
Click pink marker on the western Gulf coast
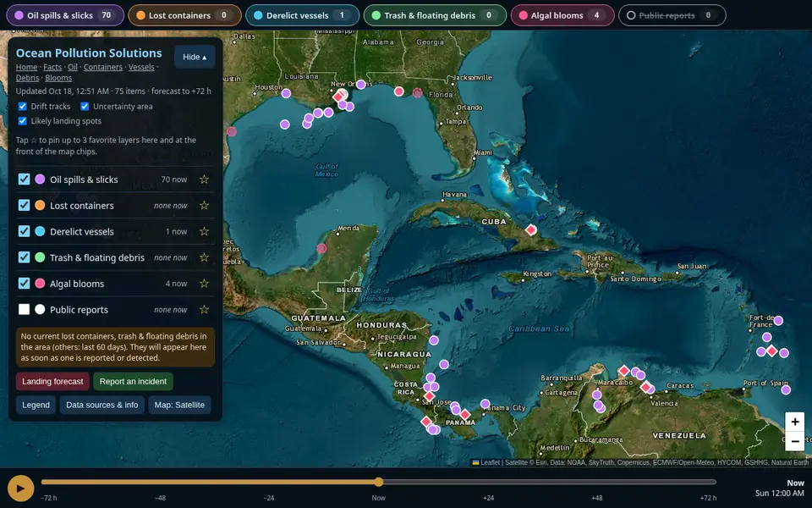point(232,132)
